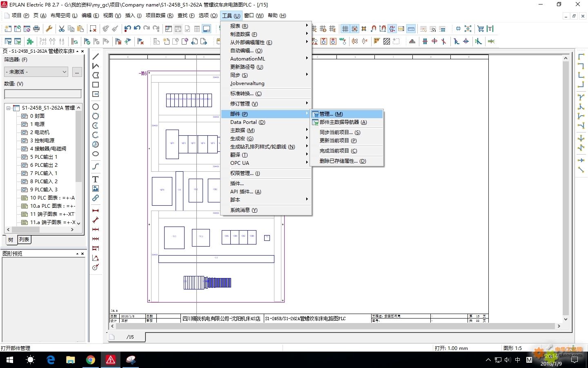Select the angular dimension tool
Screen dimensions: 588x368
(x=96, y=258)
